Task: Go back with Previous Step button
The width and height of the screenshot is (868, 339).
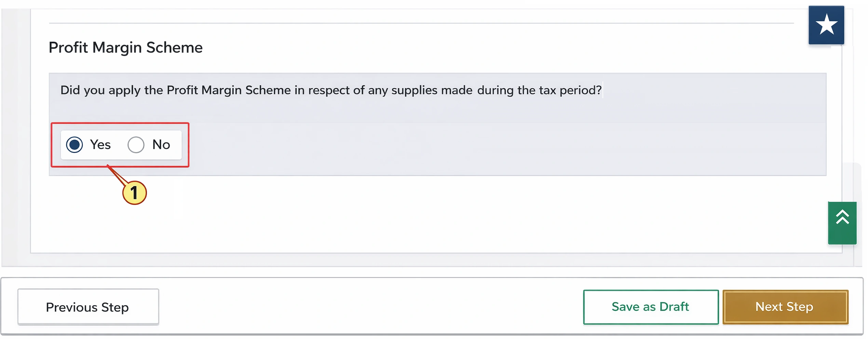Action: tap(88, 307)
